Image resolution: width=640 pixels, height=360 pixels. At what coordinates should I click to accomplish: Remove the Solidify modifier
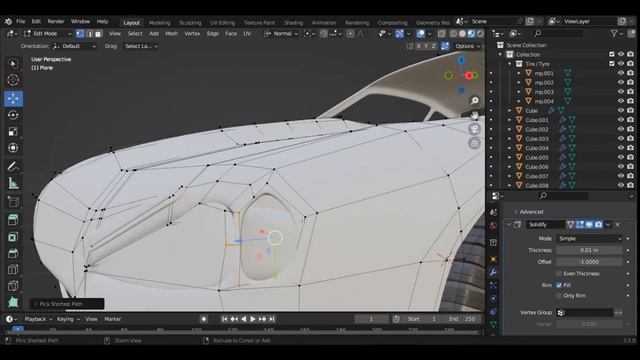(618, 224)
